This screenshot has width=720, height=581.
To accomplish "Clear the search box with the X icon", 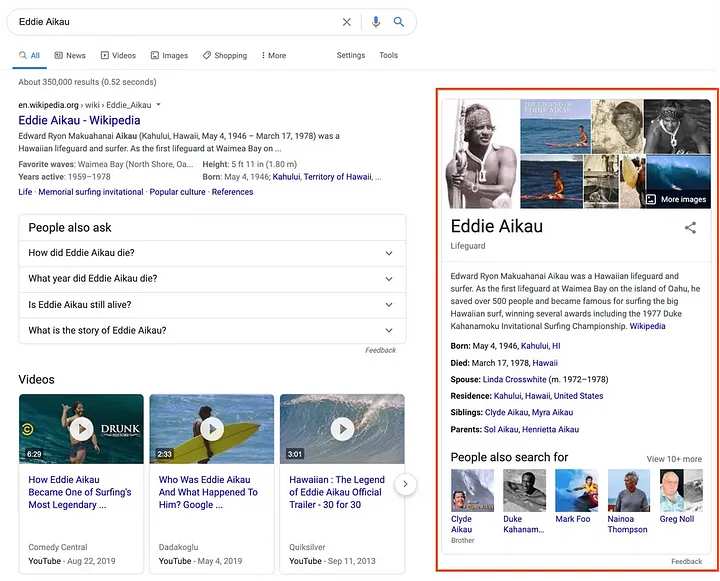I will pyautogui.click(x=347, y=22).
